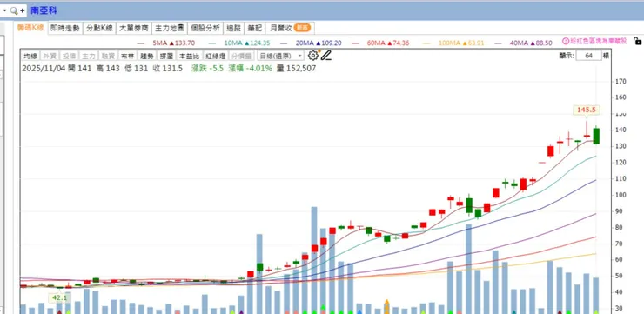
Task: Click the 2025/11/04 date text
Action: pos(43,68)
